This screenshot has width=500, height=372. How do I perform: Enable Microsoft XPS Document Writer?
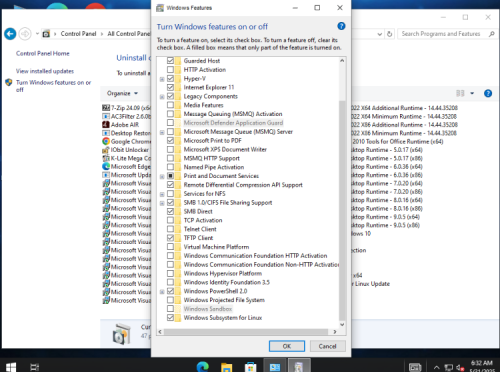[x=170, y=149]
